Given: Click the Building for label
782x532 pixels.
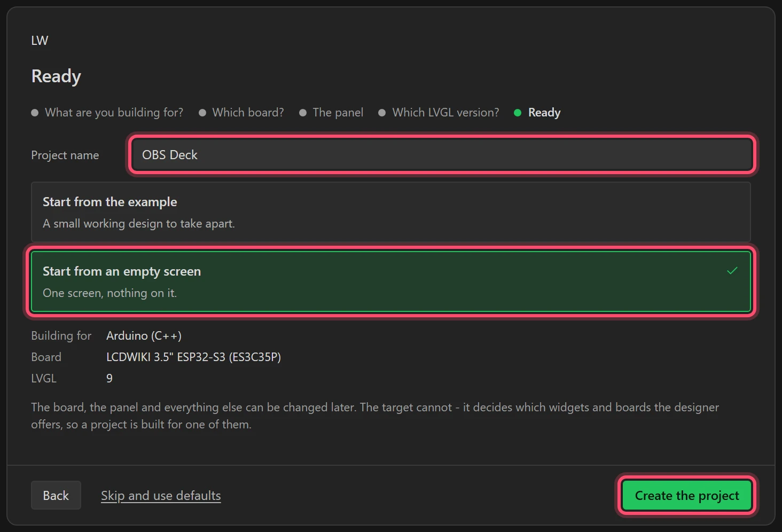Looking at the screenshot, I should (x=61, y=336).
